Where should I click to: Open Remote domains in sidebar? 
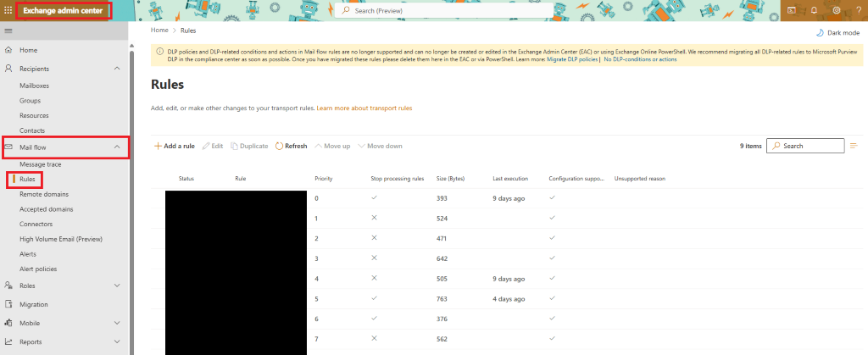[44, 194]
